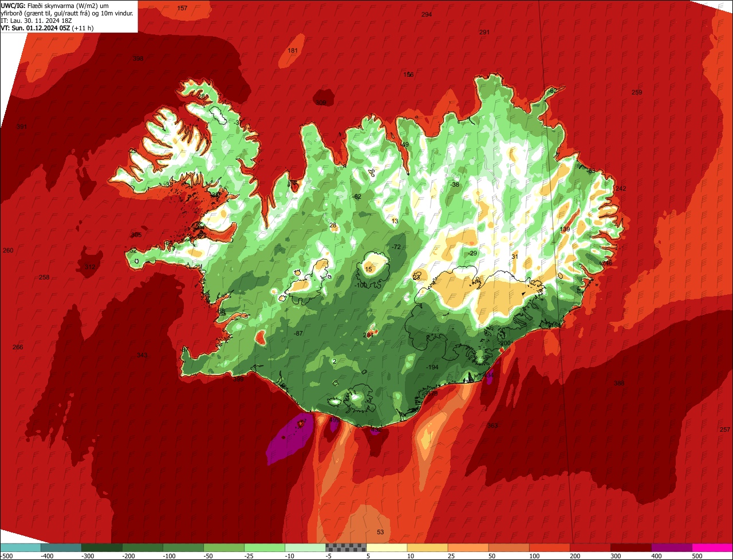This screenshot has width=733, height=560.
Task: Pick the pale yellow swatch between 5 and 10
Action: 387,547
